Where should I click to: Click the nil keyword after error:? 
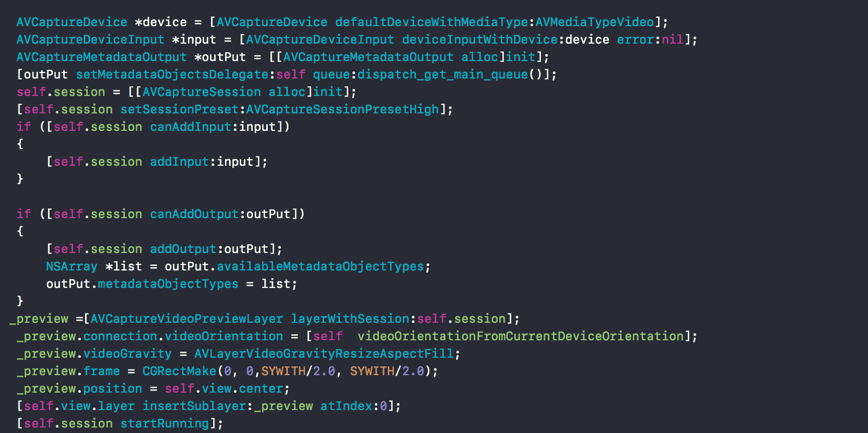[672, 40]
